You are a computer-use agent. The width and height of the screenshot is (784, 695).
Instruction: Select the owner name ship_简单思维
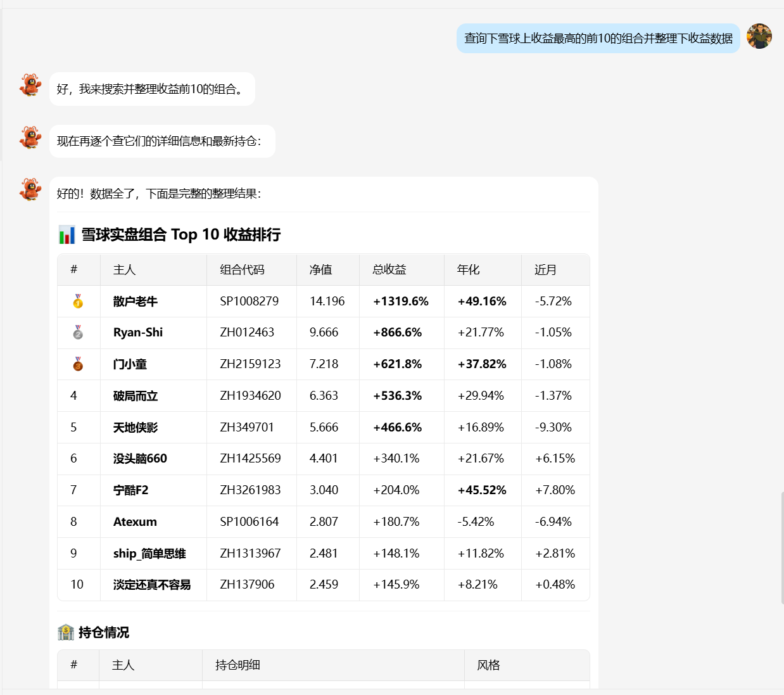[x=149, y=554]
